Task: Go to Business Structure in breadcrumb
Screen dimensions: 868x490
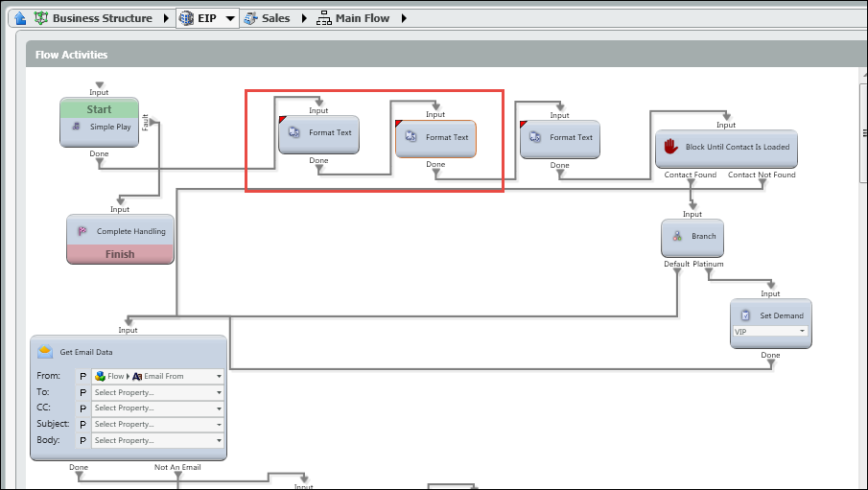Action: click(101, 18)
